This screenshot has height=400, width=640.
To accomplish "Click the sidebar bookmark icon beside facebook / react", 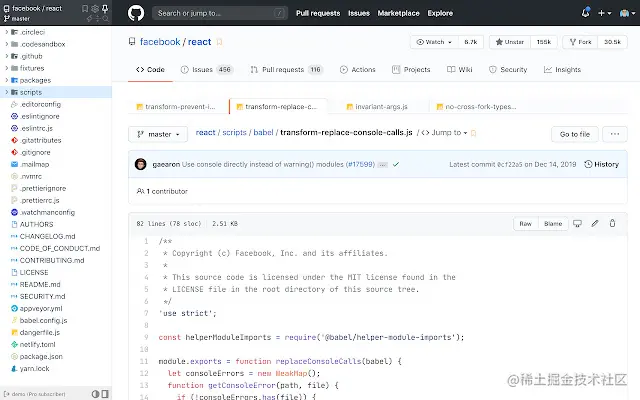I will coord(85,8).
